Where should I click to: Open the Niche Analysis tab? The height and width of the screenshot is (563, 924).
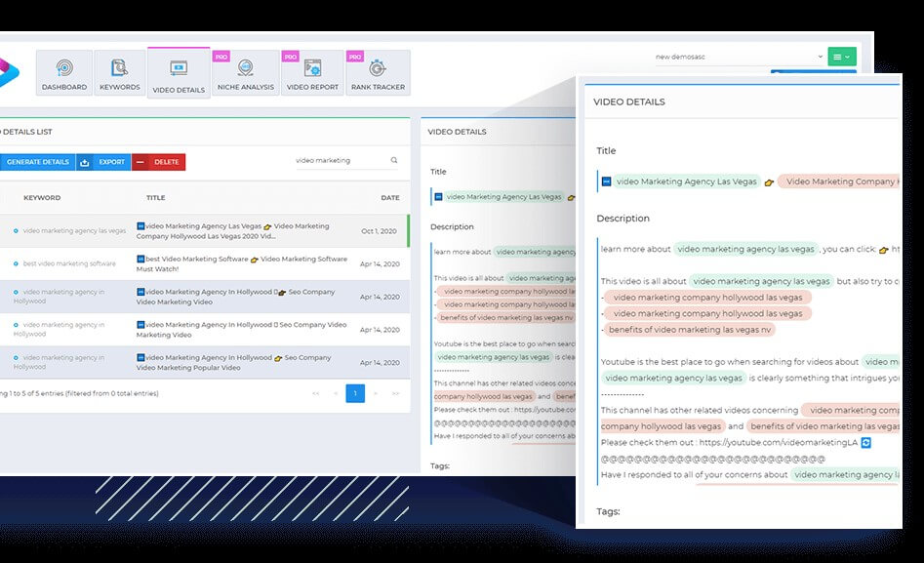(x=246, y=73)
